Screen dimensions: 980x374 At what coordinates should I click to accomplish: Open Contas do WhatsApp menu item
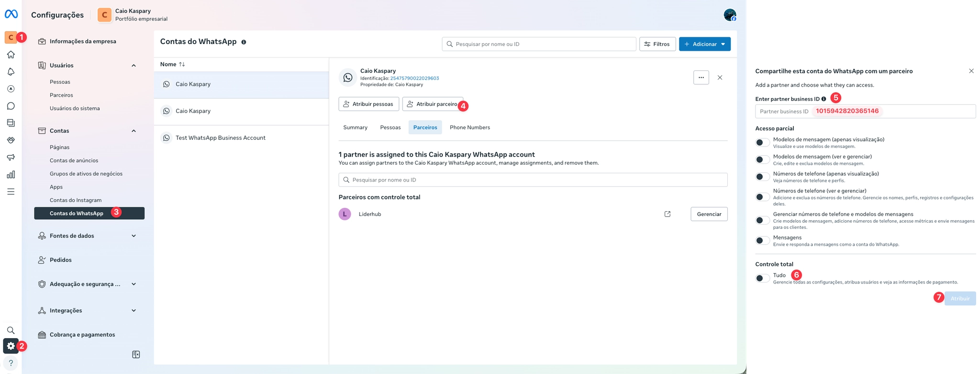89,213
